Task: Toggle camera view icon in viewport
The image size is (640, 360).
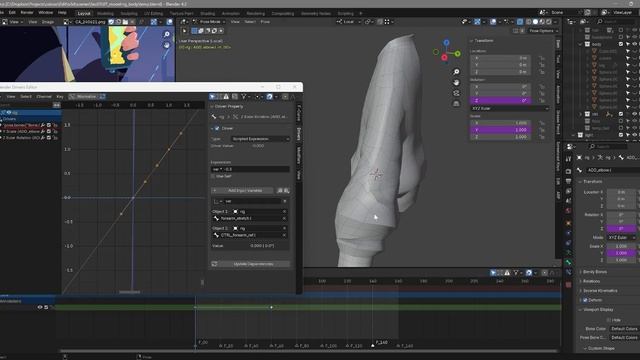Action: (x=456, y=93)
